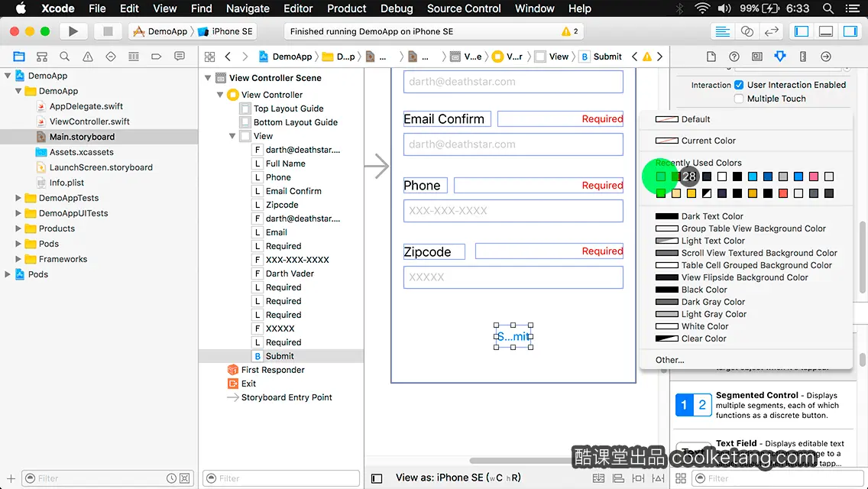Switch to the Version editor

771,31
